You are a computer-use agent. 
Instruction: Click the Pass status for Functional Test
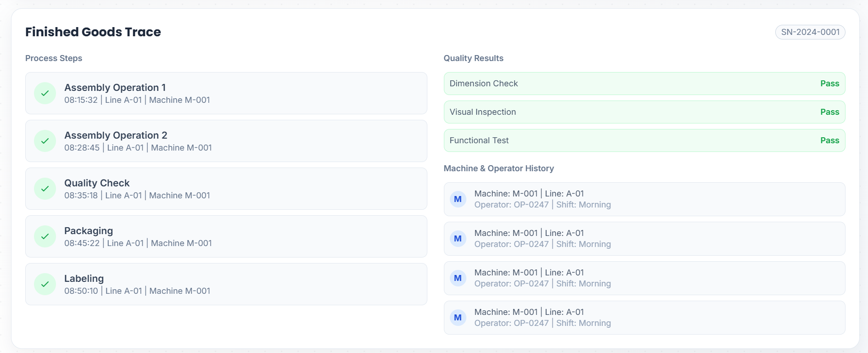pyautogui.click(x=829, y=140)
